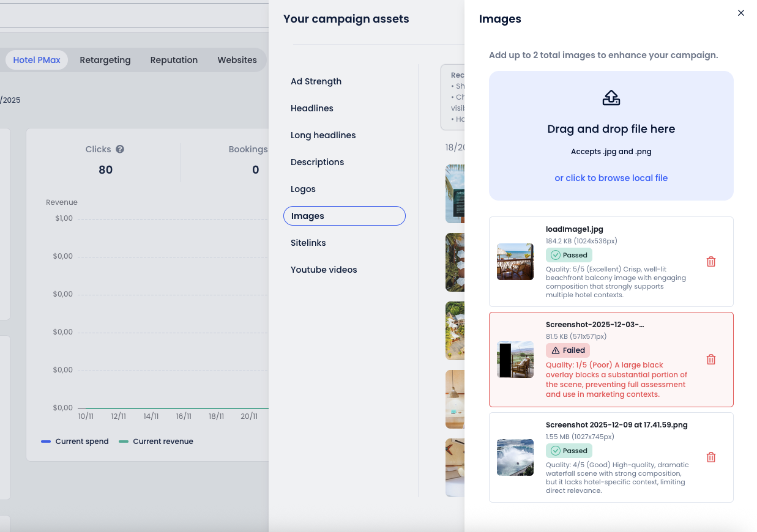
Task: Select Youtube videos in assets menu
Action: click(324, 270)
